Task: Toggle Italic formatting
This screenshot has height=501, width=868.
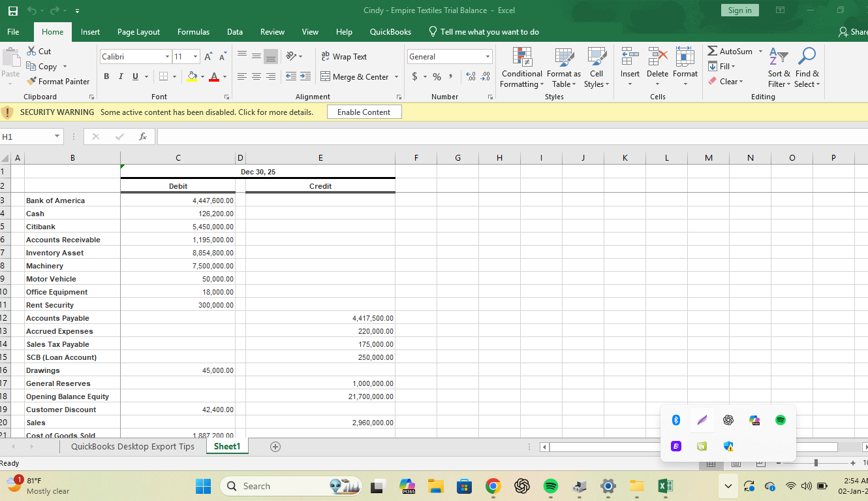Action: [x=121, y=77]
